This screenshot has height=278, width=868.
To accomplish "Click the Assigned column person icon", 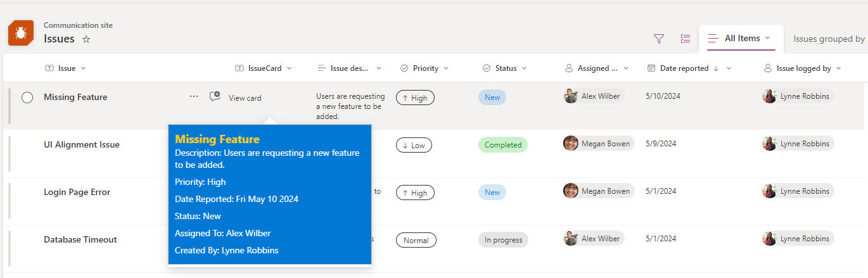I will [569, 68].
